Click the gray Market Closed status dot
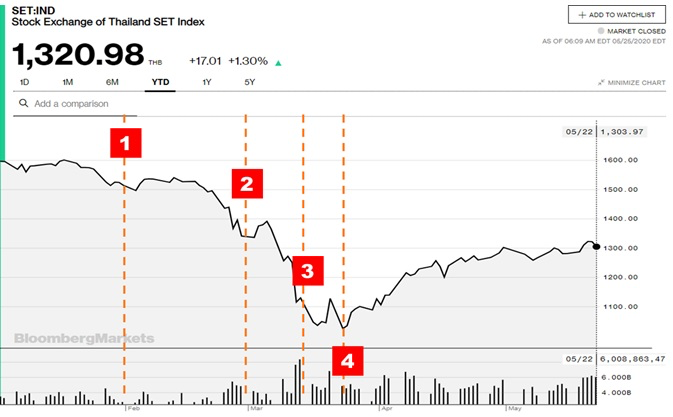Image resolution: width=673 pixels, height=417 pixels. point(601,31)
